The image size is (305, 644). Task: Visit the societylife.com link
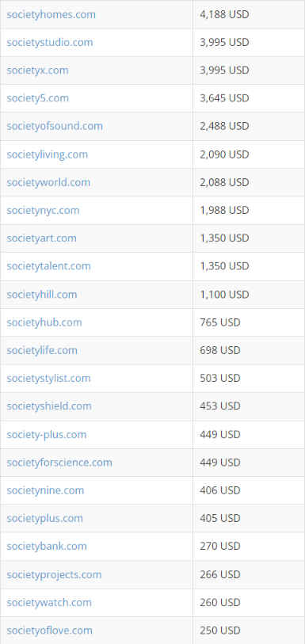coord(42,351)
